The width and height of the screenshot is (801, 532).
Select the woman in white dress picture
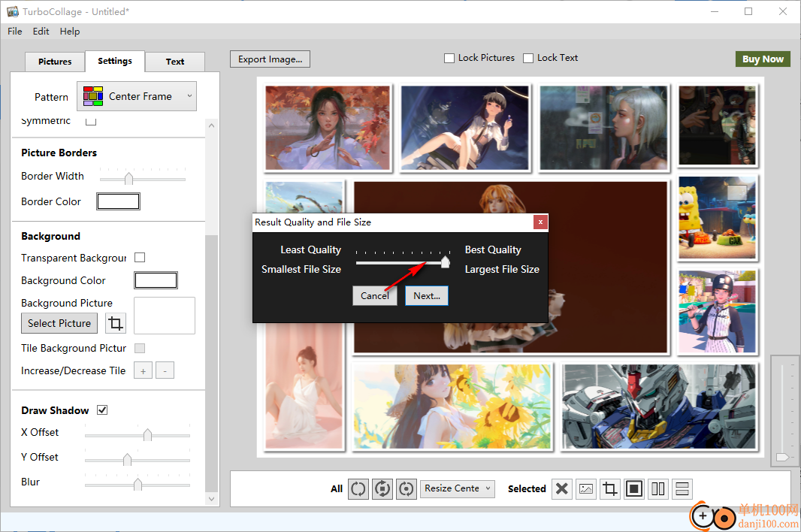click(304, 388)
